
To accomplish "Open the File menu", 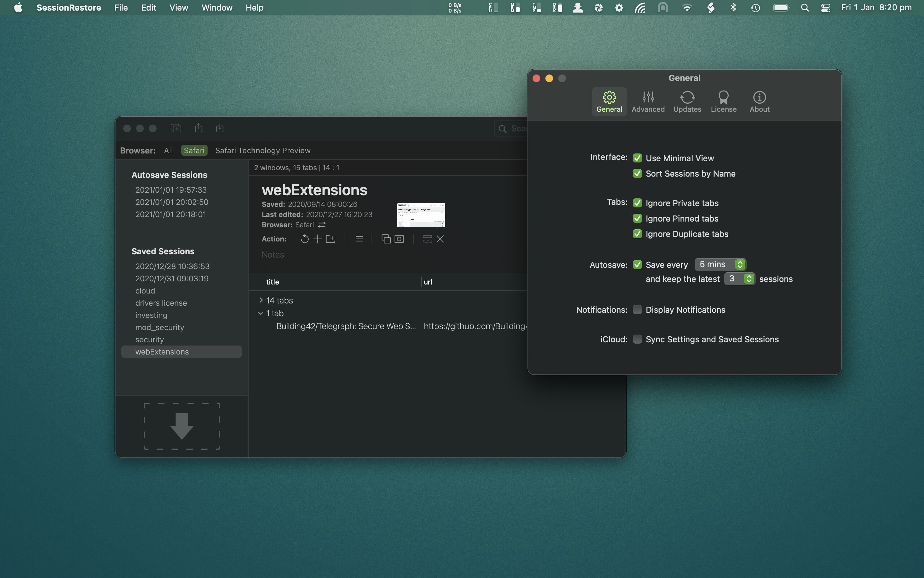I will click(121, 8).
